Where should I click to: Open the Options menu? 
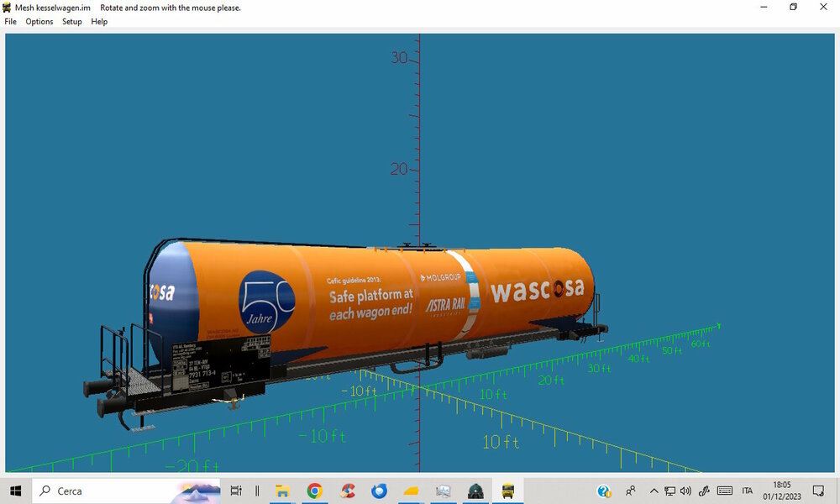click(x=39, y=22)
